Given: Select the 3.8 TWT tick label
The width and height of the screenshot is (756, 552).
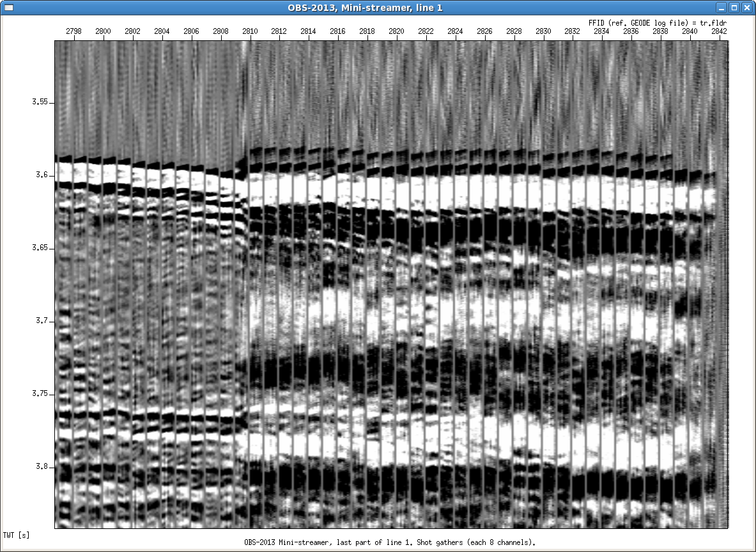Looking at the screenshot, I should (x=42, y=467).
